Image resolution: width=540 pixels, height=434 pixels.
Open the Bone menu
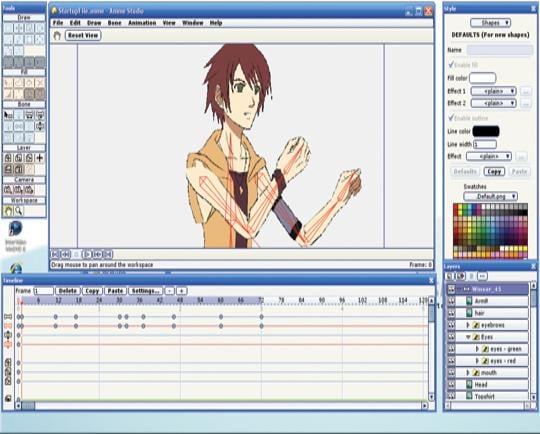[114, 23]
